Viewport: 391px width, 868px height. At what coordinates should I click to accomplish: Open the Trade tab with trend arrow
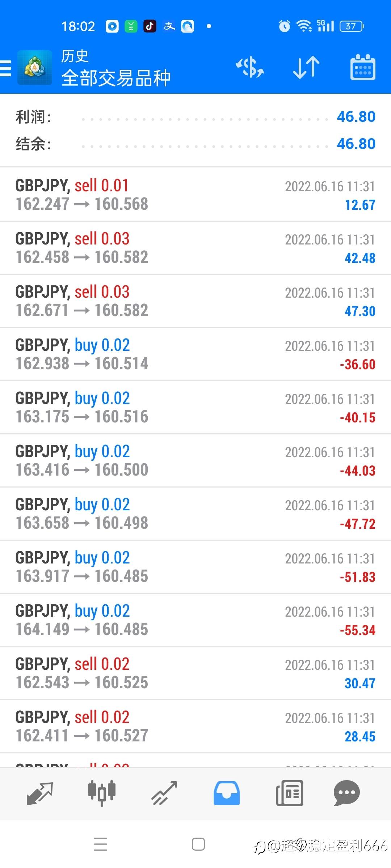pyautogui.click(x=164, y=793)
